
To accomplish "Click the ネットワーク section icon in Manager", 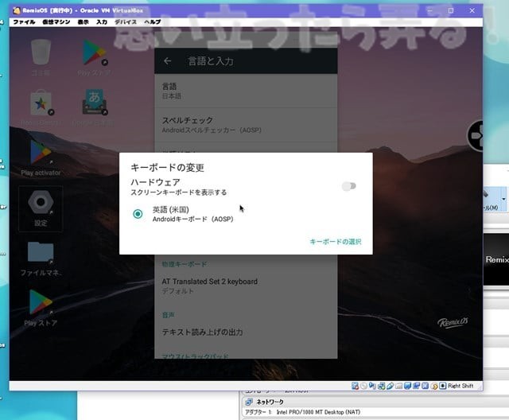I will (x=249, y=402).
